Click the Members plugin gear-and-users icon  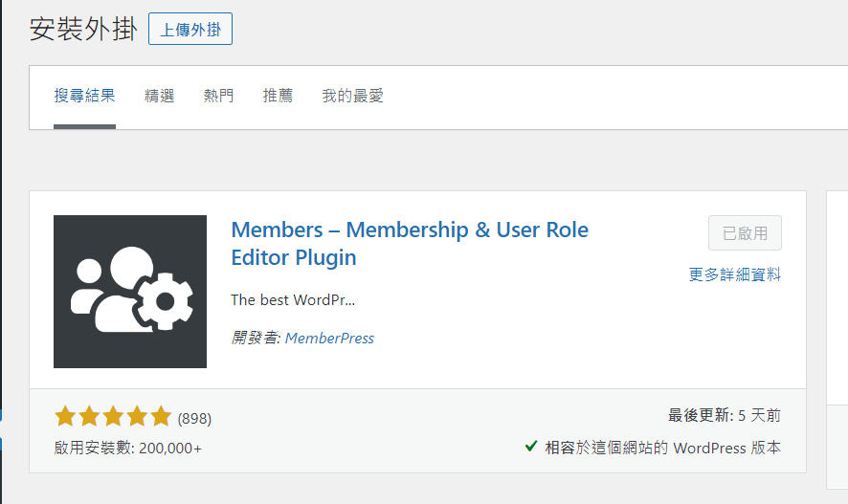(x=130, y=292)
